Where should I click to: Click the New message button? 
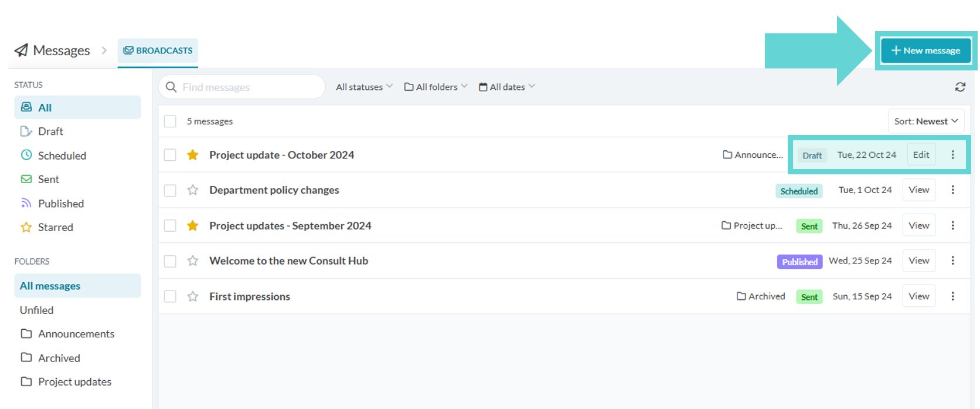click(926, 50)
